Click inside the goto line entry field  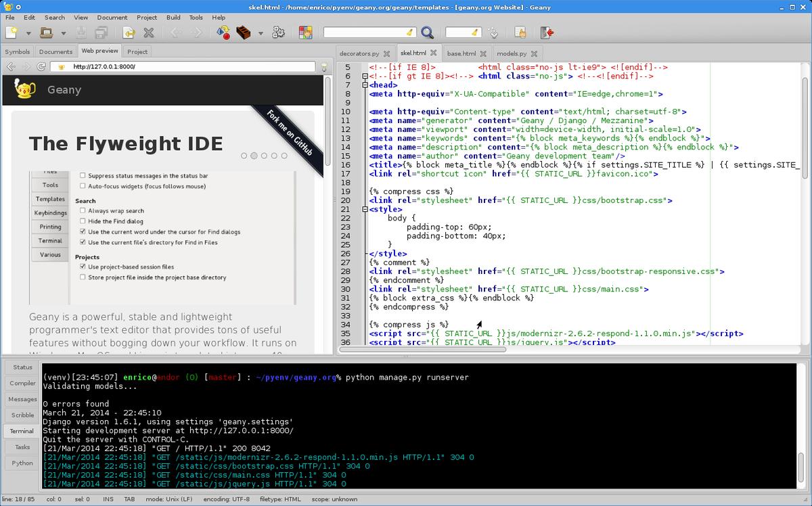tap(462, 32)
